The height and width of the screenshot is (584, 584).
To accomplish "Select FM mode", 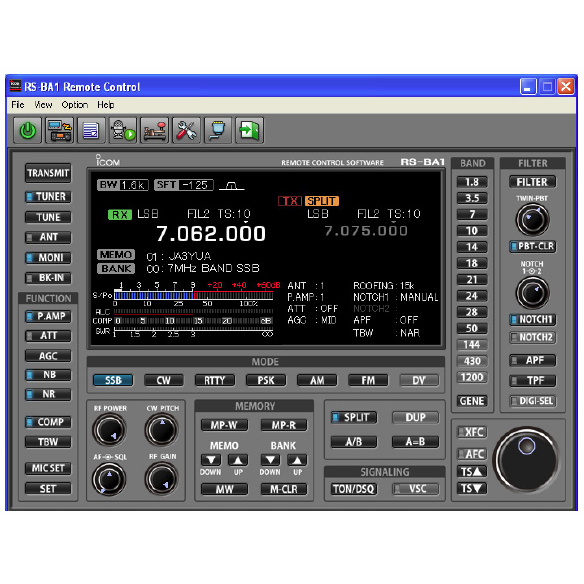I will pos(368,380).
